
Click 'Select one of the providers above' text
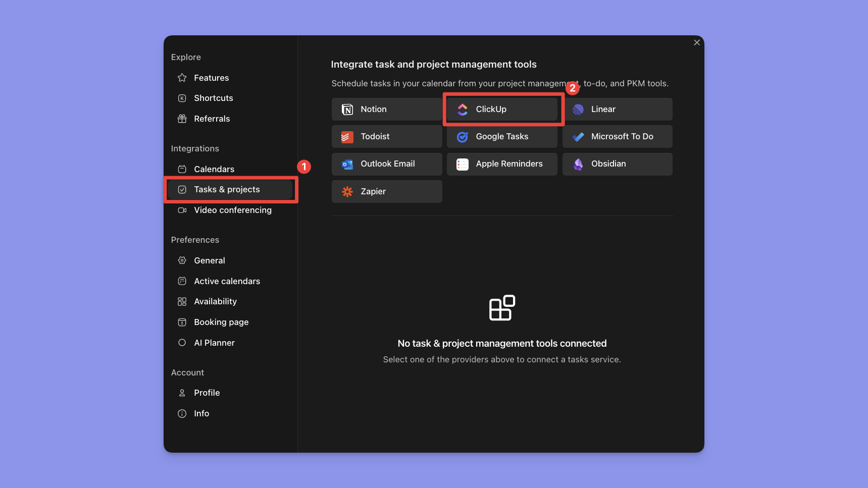(x=502, y=359)
